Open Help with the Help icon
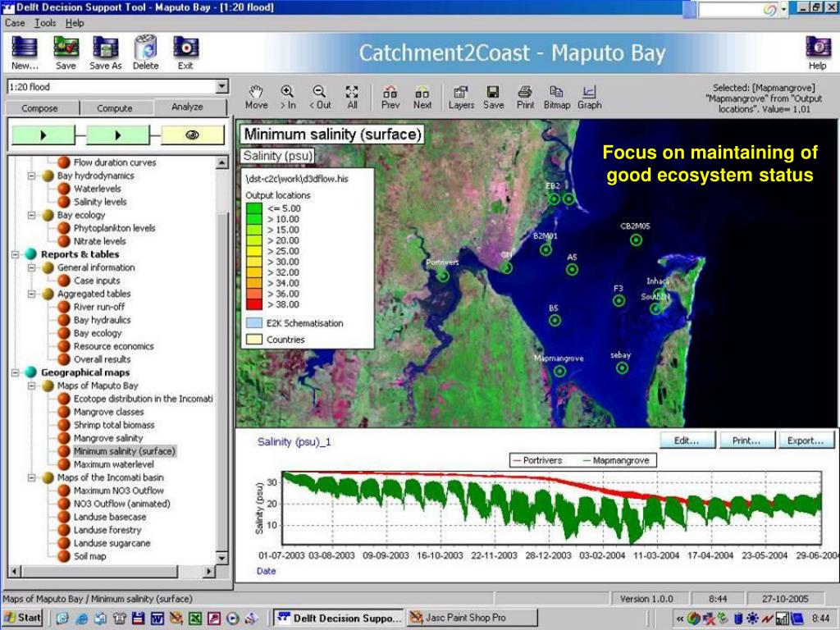Screen dimensions: 840x630 pos(818,52)
